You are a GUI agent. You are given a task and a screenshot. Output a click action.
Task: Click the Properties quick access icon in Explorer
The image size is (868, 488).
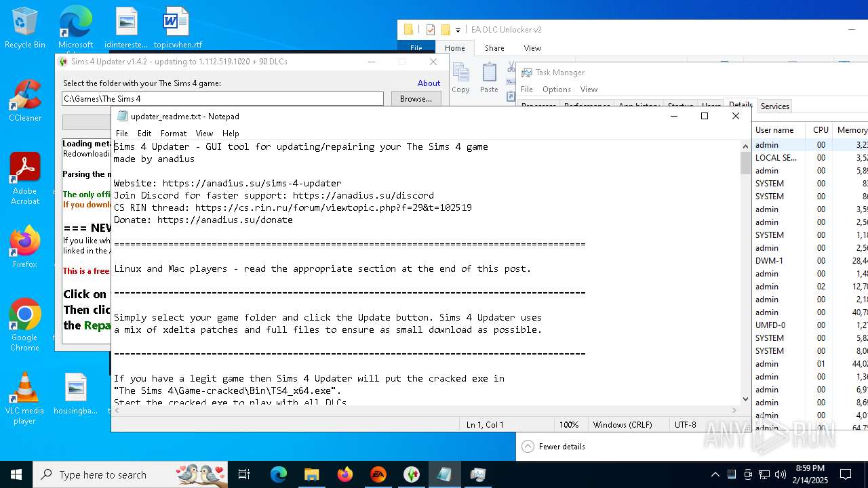tap(430, 29)
